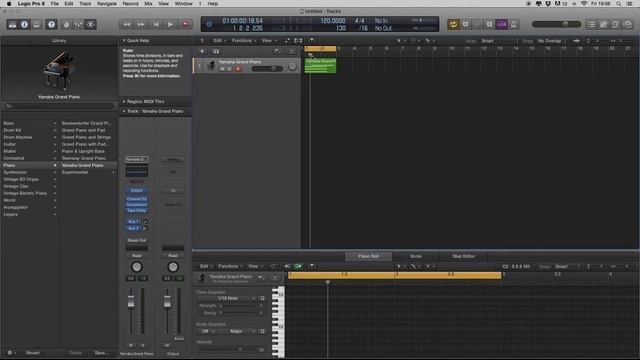Toggle the Replace mode button

[x=465, y=24]
